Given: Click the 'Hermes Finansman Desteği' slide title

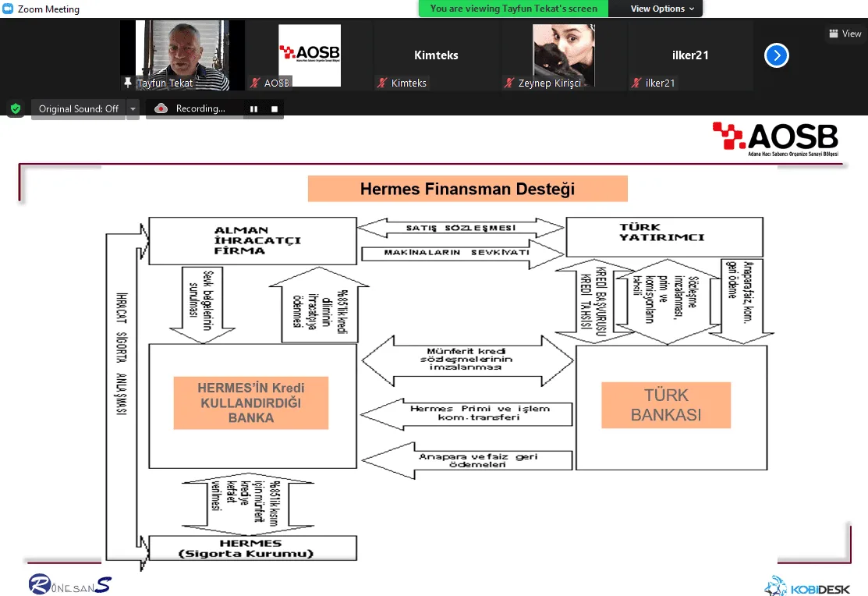Looking at the screenshot, I should pyautogui.click(x=467, y=189).
